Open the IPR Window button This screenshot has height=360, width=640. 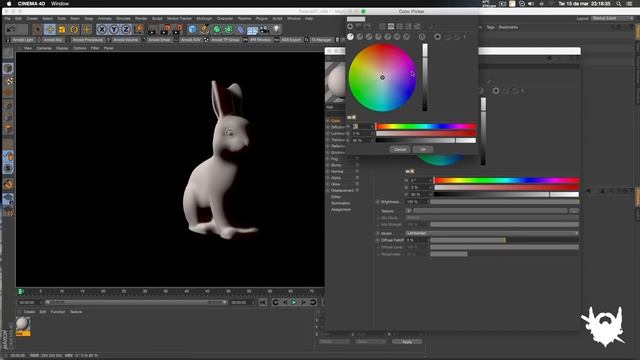point(260,40)
